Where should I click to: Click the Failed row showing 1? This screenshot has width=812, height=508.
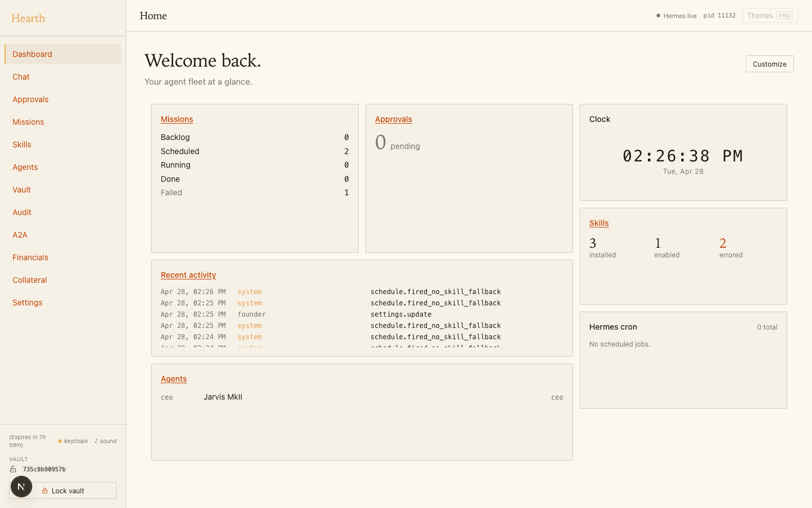tap(255, 192)
